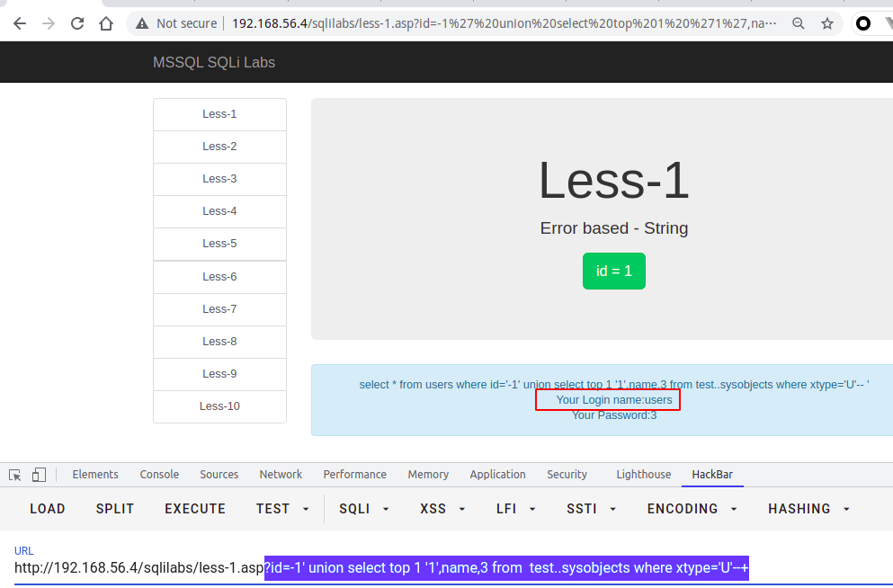Open the Less-5 lesson link
The height and width of the screenshot is (588, 893).
click(x=219, y=245)
